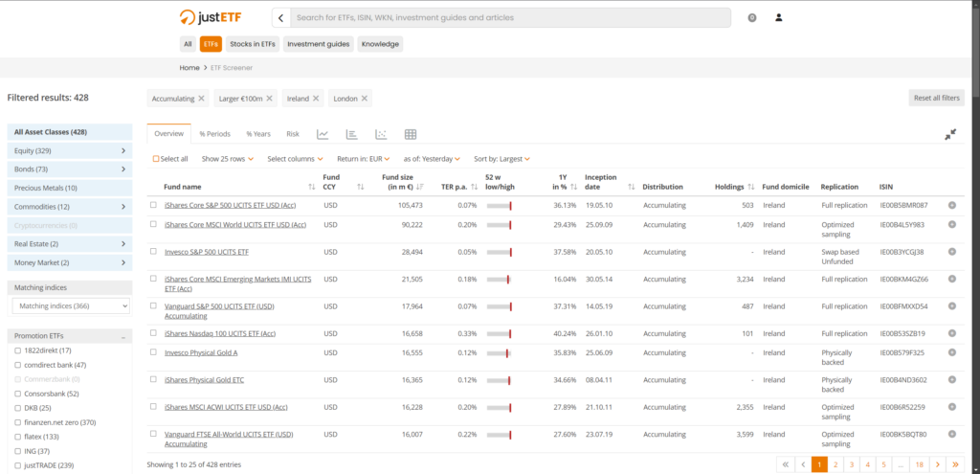Tick checkbox for iShares Core S&P 500
This screenshot has width=980, height=474.
point(153,205)
